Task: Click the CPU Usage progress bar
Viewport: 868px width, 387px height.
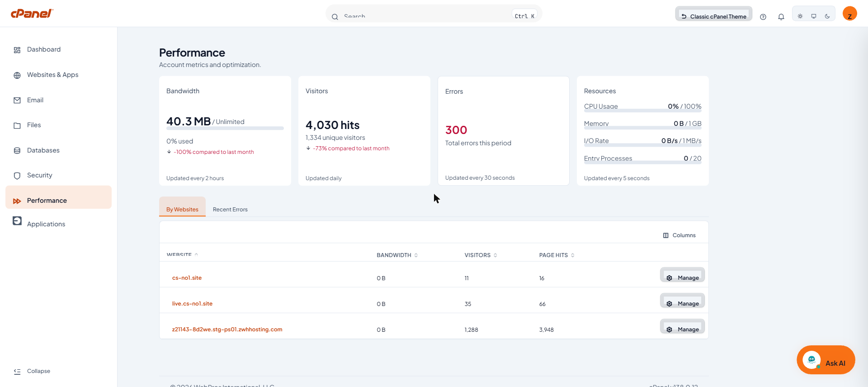Action: coord(643,110)
